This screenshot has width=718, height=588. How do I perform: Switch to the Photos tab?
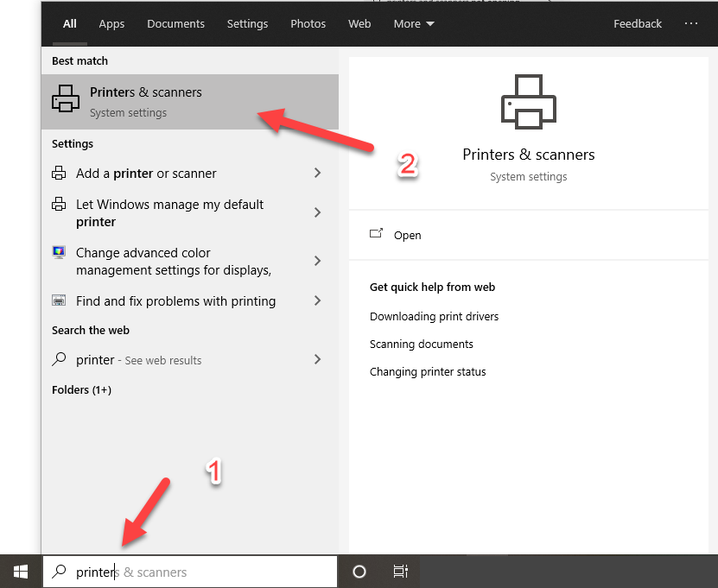308,24
